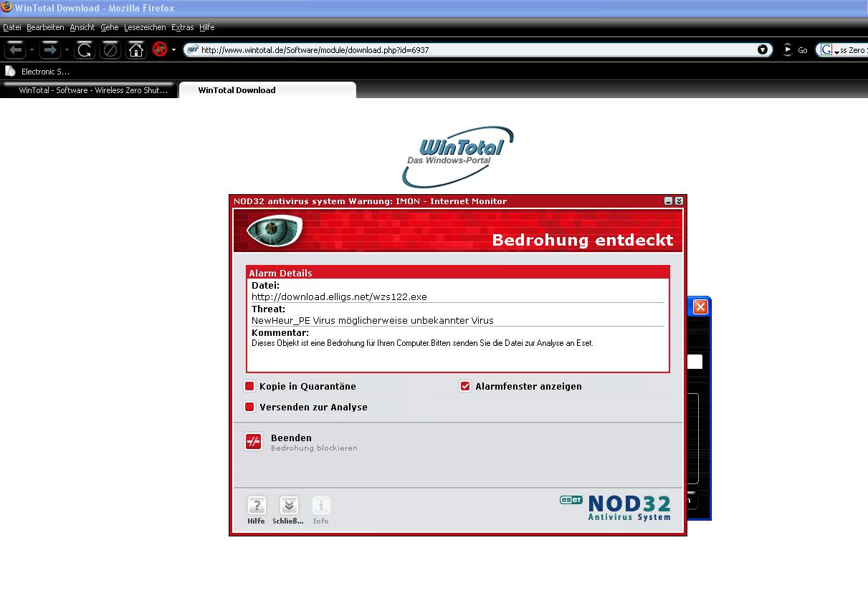Switch to WinTotal - Software - Wireless Zero tab
This screenshot has width=868, height=593.
pos(89,90)
